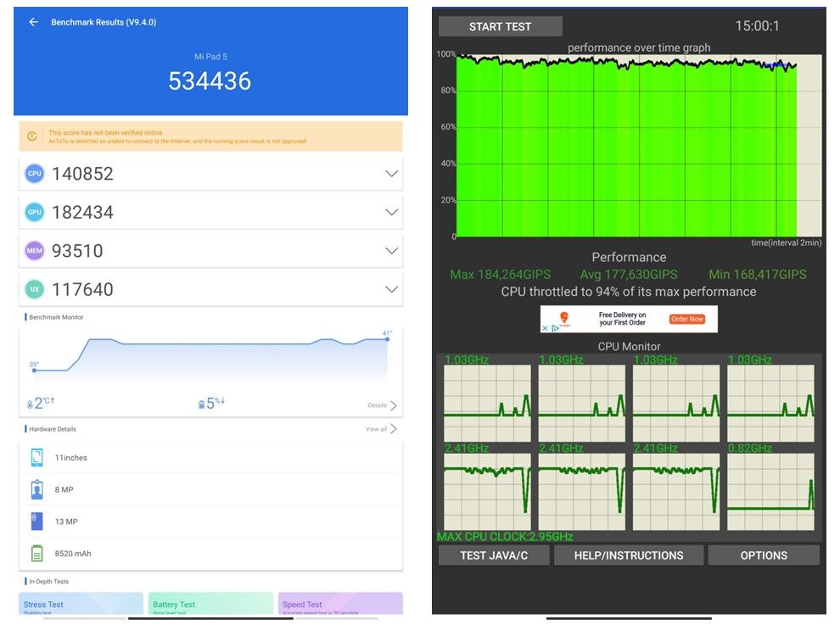
Task: Click the total score 534436
Action: tap(210, 81)
